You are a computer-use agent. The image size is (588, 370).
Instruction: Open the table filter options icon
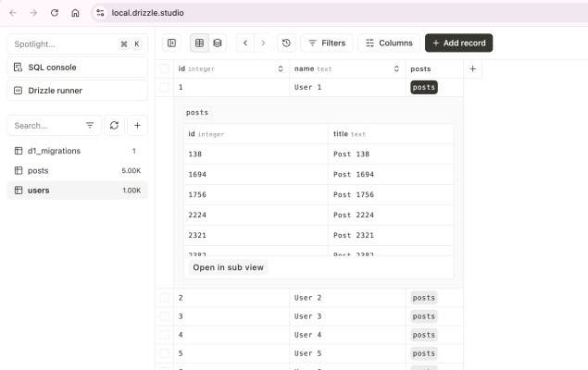90,126
